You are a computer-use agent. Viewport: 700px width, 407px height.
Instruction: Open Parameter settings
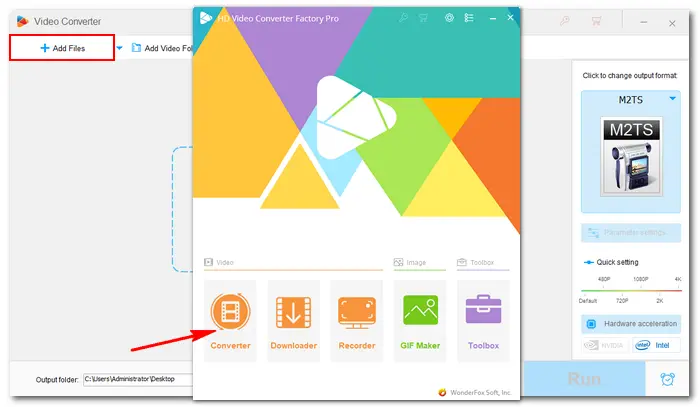(631, 233)
